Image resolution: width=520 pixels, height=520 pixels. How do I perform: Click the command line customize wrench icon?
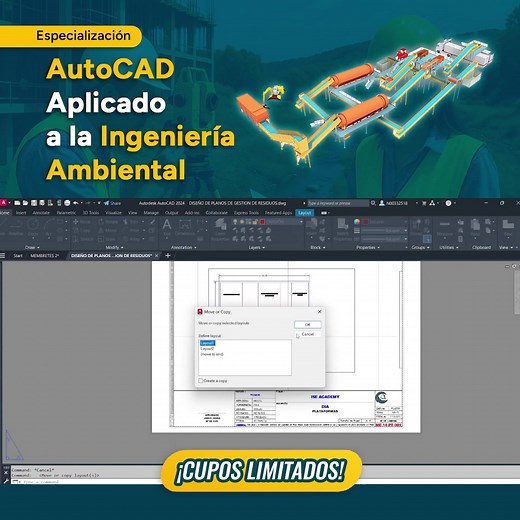click(x=6, y=481)
